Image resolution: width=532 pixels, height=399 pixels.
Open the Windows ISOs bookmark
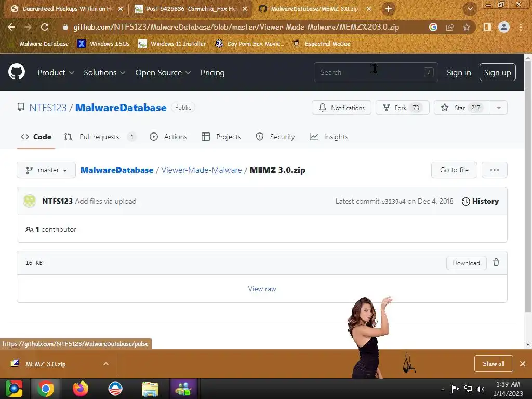coord(103,44)
